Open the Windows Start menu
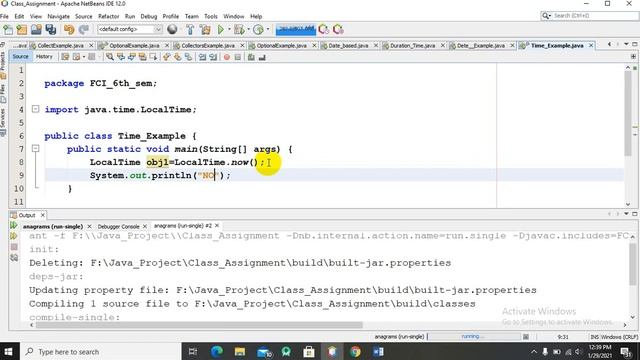This screenshot has width=640, height=360. [x=9, y=351]
